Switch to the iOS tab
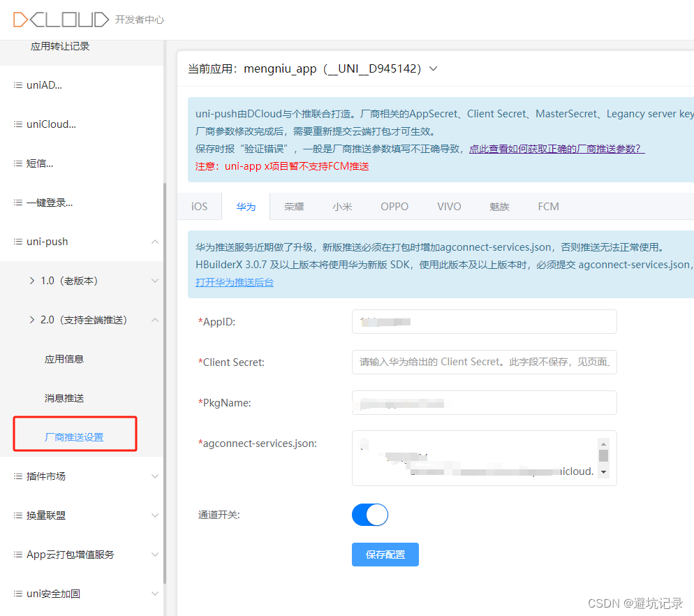Screen dimensions: 694x616 click(199, 206)
